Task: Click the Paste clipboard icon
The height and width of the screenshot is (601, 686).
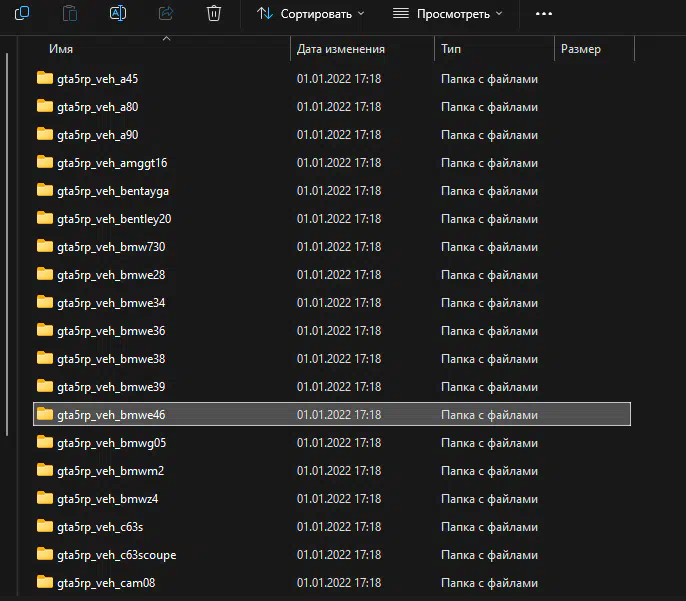Action: pos(70,13)
